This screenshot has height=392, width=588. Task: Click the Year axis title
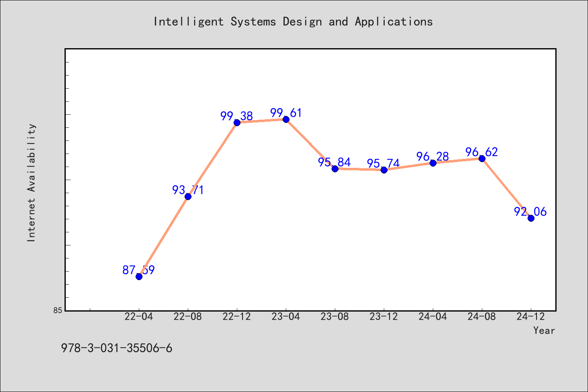(544, 331)
